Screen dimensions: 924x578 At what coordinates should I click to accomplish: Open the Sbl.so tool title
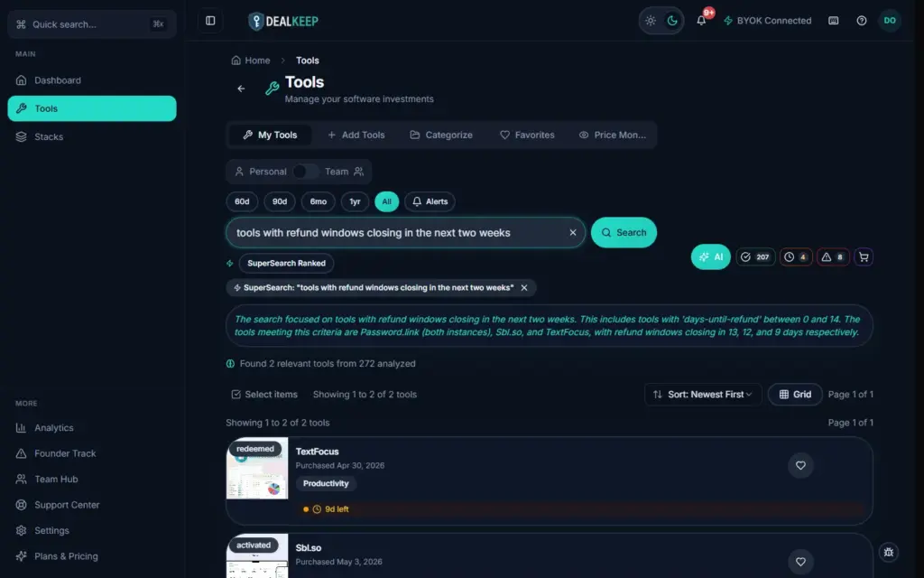(309, 548)
